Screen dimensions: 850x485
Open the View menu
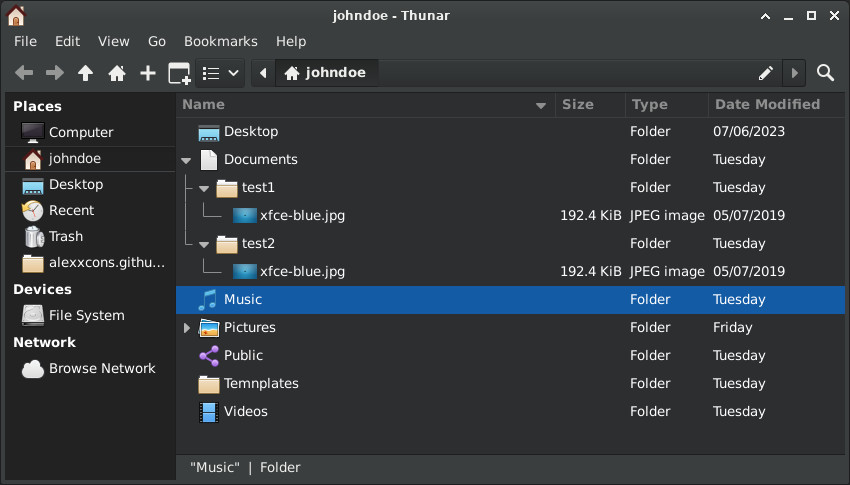click(x=113, y=41)
